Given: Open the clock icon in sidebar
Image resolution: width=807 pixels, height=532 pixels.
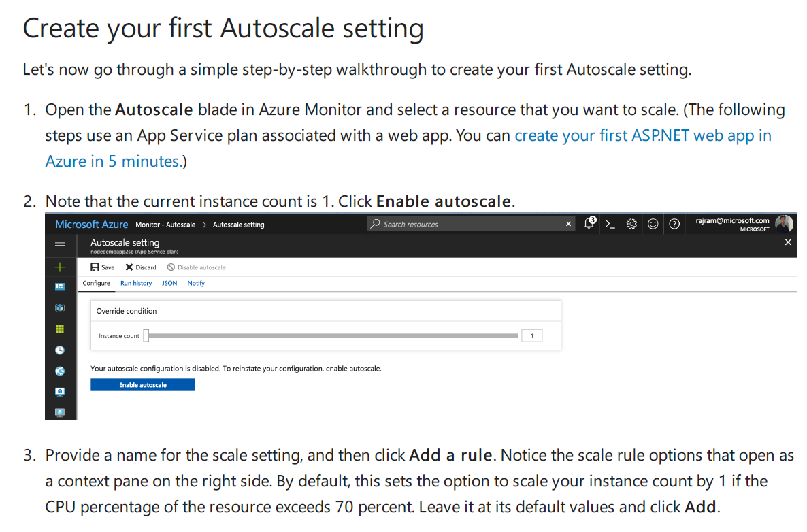Looking at the screenshot, I should [60, 350].
